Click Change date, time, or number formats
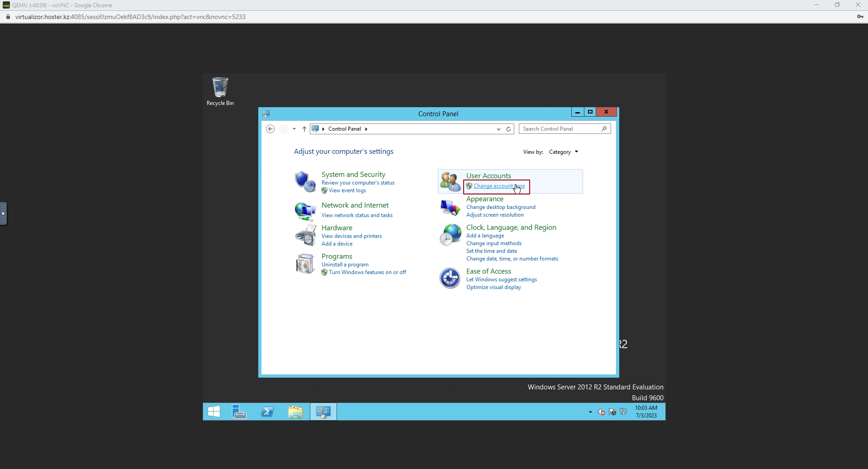 point(512,259)
